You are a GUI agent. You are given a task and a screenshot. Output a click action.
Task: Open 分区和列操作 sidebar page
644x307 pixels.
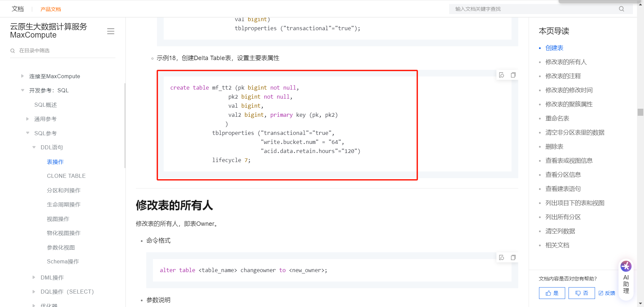click(x=64, y=190)
